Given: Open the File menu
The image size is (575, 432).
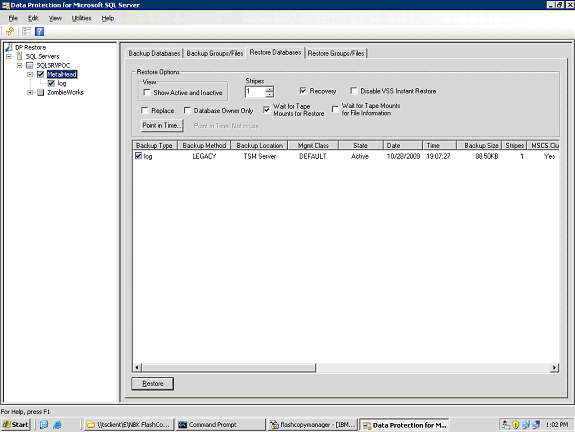Looking at the screenshot, I should pos(13,18).
